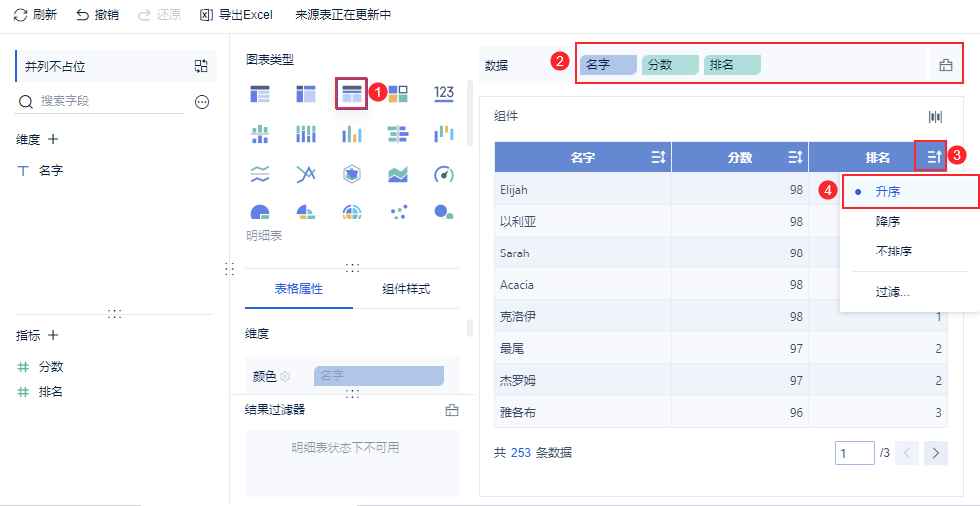
Task: Select the detail table chart type
Action: pos(351,94)
